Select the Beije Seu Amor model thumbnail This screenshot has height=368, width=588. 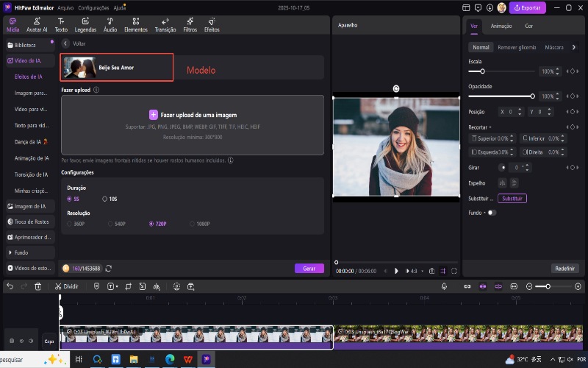(79, 68)
